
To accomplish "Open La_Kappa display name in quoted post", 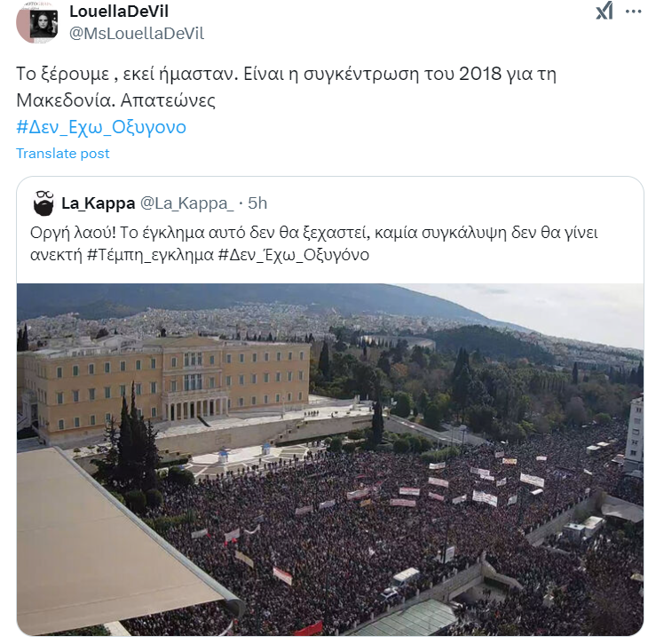I will point(99,203).
